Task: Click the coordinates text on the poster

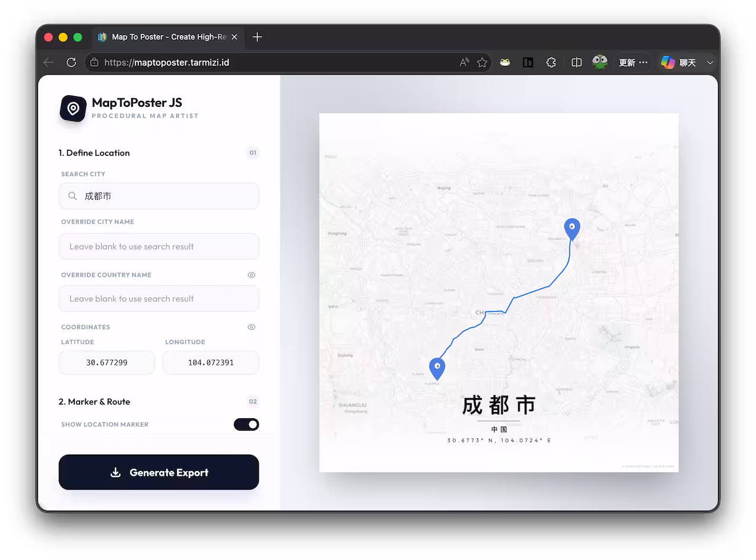Action: point(499,441)
